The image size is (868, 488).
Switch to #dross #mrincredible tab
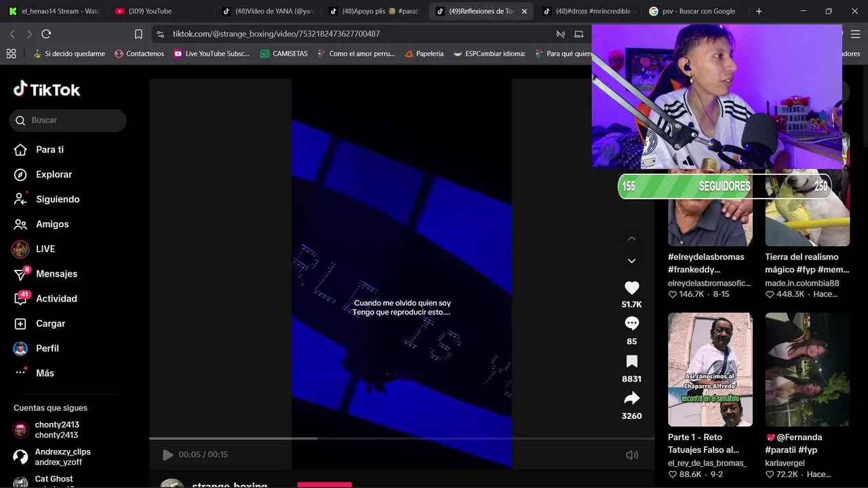(x=588, y=11)
